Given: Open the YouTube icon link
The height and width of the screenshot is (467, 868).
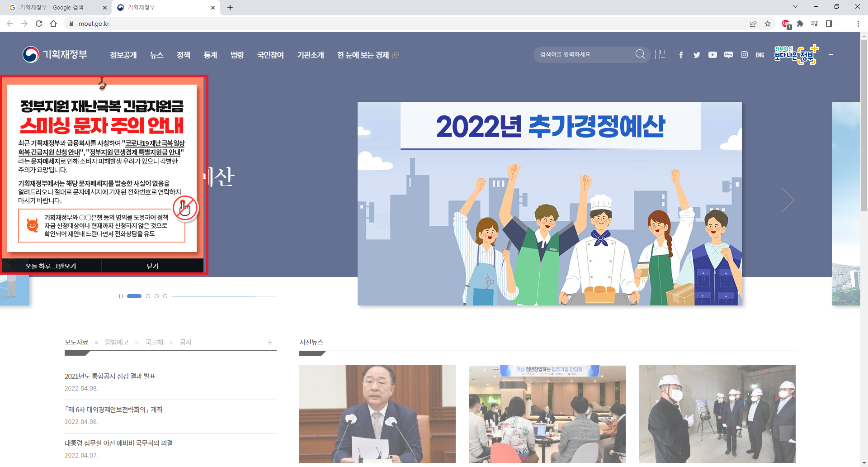Looking at the screenshot, I should (712, 55).
